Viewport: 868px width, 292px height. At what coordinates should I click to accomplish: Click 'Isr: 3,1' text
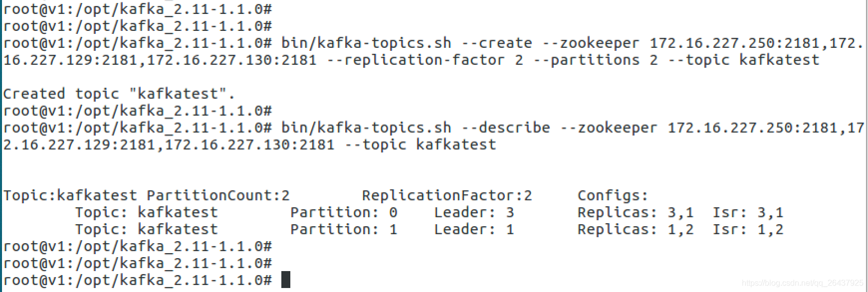tap(748, 212)
